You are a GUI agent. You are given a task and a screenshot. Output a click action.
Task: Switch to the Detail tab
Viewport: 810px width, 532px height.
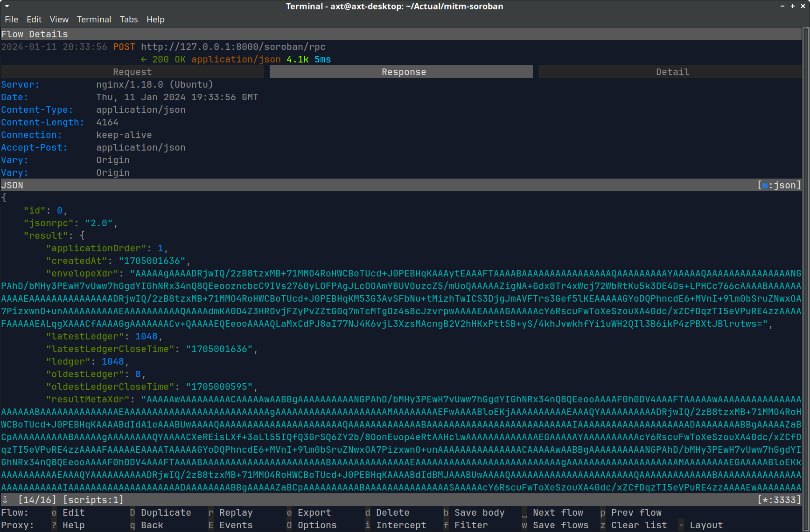point(672,72)
